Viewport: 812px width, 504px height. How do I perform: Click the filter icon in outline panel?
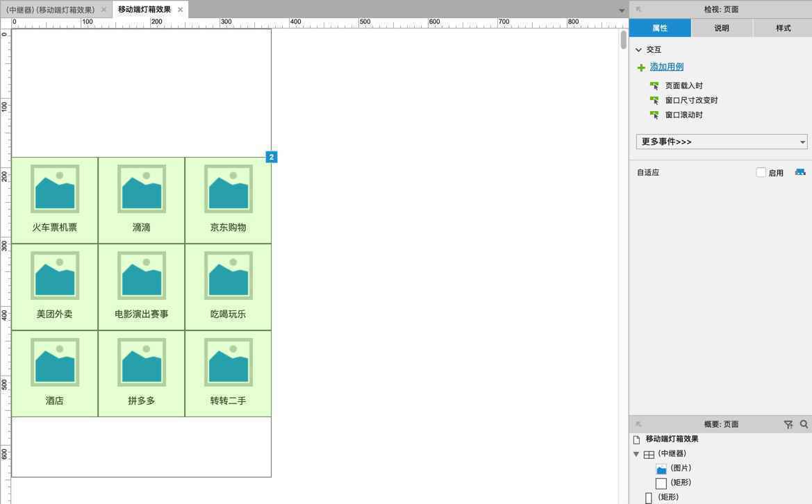[x=788, y=424]
